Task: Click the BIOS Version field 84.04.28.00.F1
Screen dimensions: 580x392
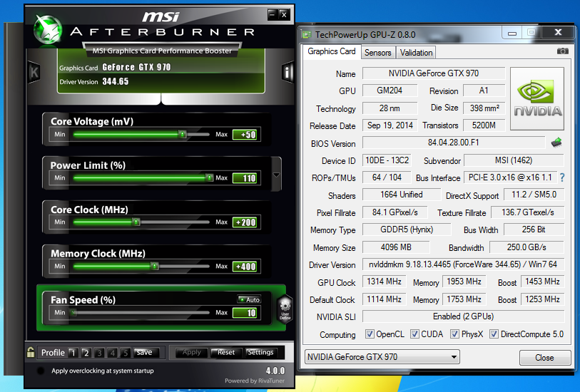Action: (x=454, y=143)
